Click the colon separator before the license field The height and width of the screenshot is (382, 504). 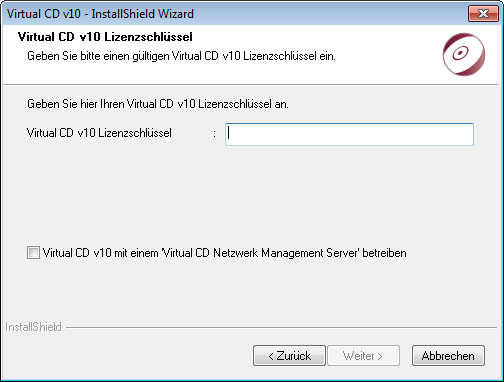tap(214, 134)
